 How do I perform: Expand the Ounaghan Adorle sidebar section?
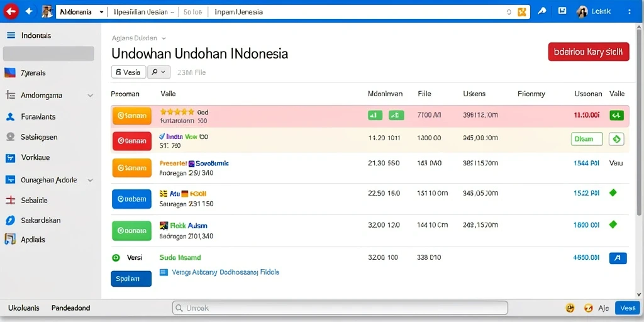[x=91, y=180]
